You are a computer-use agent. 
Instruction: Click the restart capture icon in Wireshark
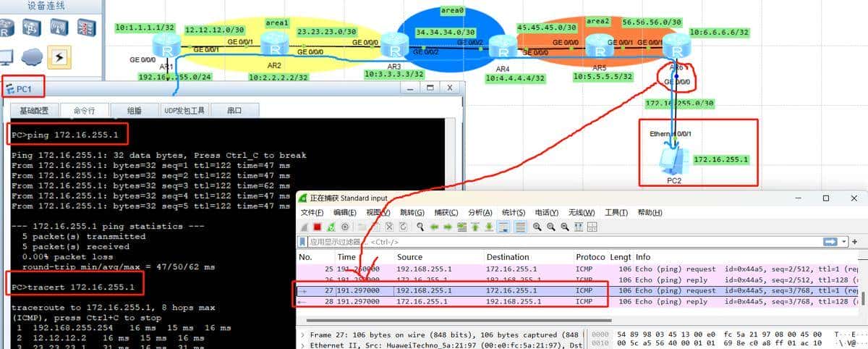coord(331,227)
